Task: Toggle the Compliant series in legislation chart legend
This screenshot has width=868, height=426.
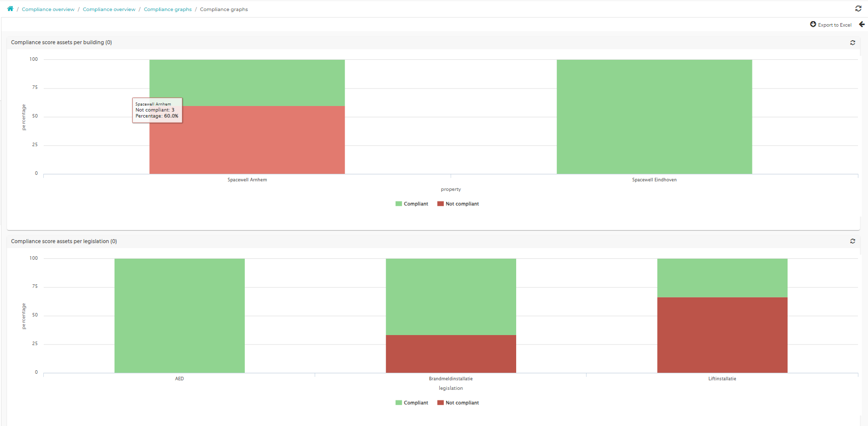Action: [412, 403]
